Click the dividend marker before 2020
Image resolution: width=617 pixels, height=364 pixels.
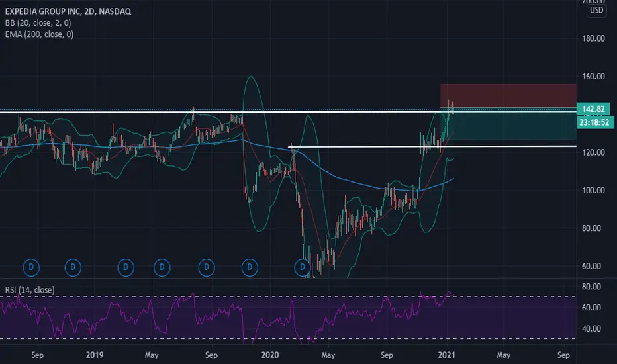[x=250, y=267]
